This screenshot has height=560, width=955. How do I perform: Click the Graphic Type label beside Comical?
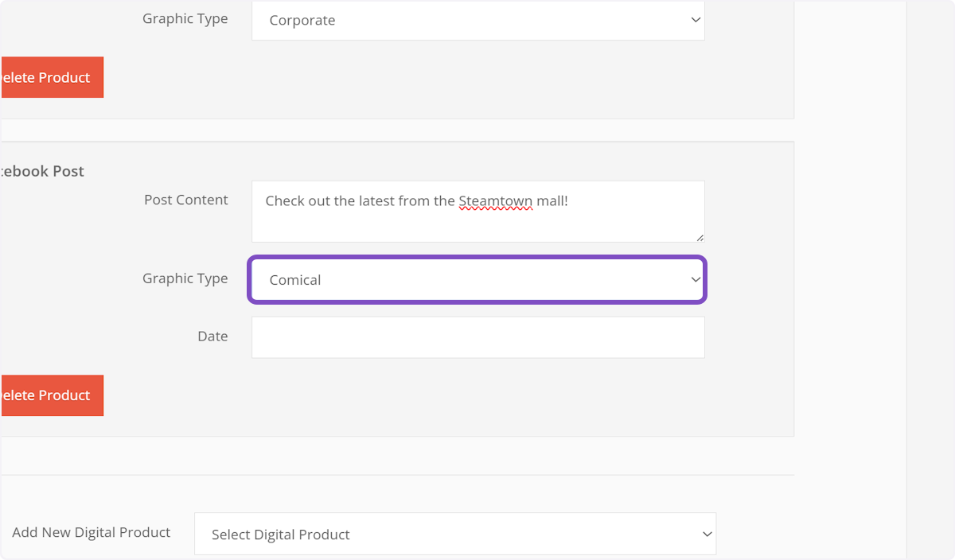click(185, 278)
